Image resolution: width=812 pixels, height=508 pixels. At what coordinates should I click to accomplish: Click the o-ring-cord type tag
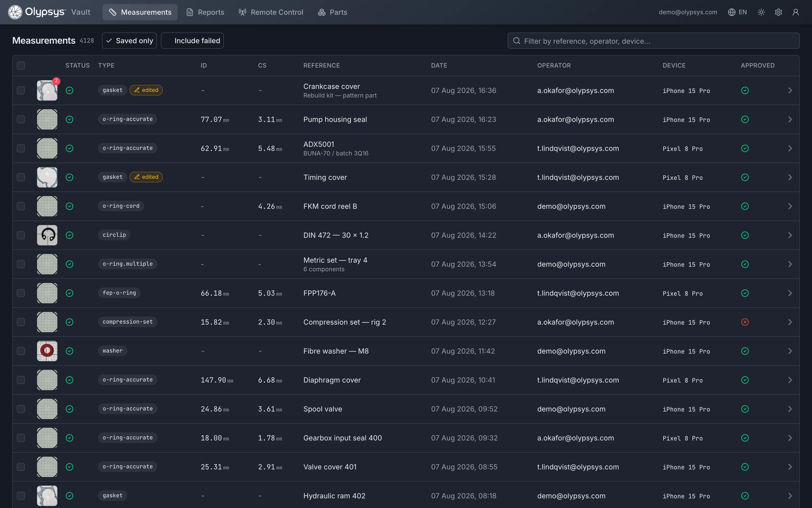click(x=121, y=206)
